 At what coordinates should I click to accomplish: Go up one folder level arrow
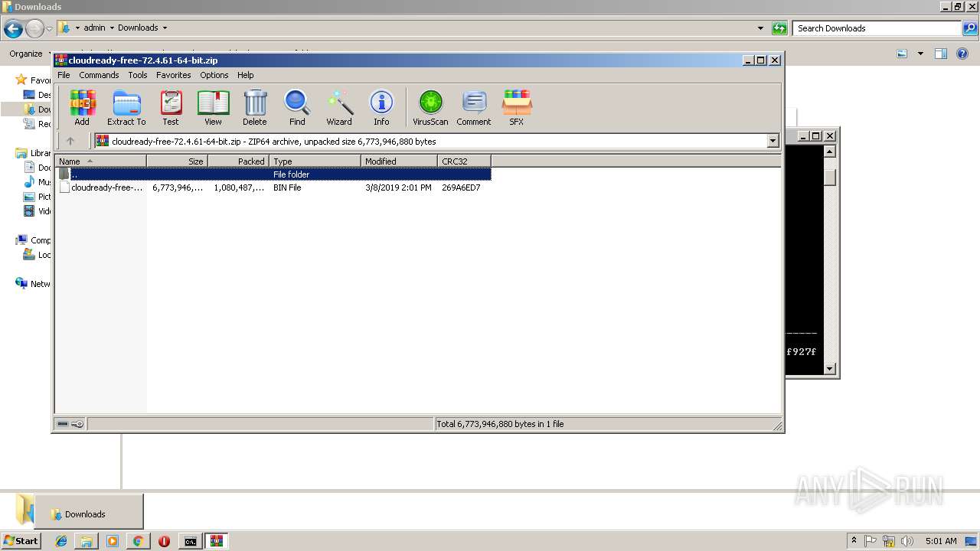coord(70,141)
